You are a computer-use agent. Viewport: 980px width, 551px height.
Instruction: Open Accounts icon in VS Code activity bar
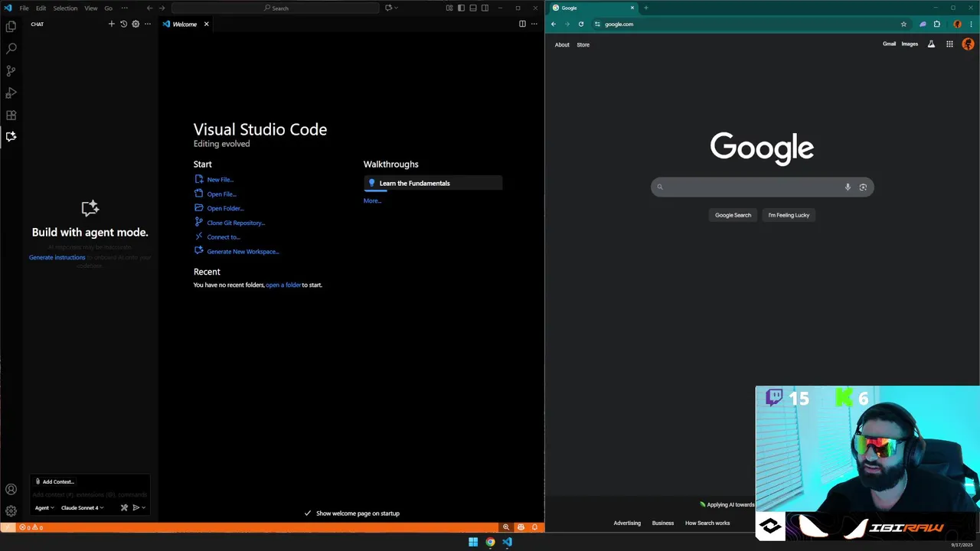(11, 489)
